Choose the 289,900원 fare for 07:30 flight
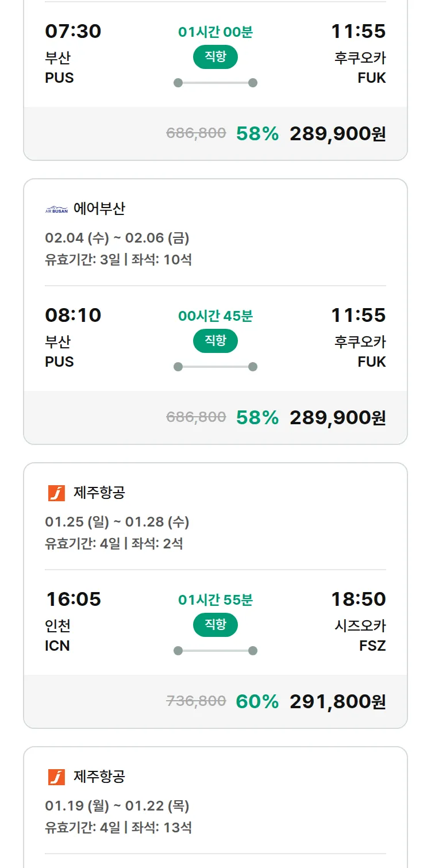Viewport: 431px width, 868px height. coord(337,134)
